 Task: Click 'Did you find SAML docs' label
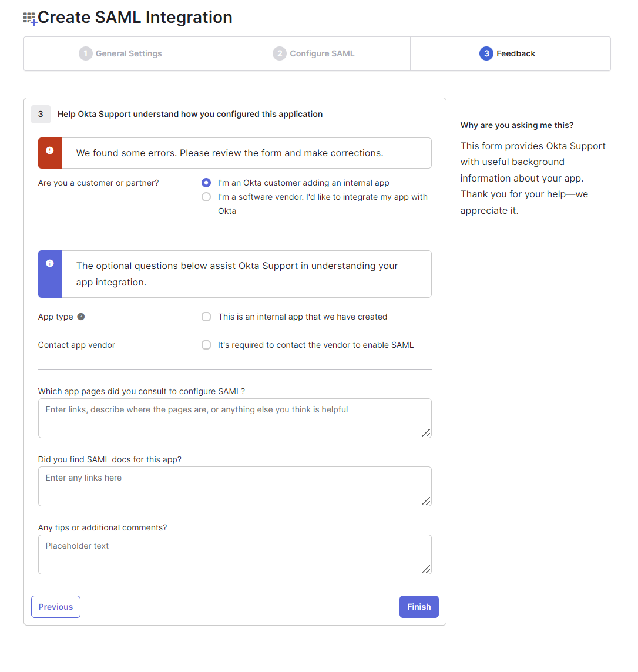pyautogui.click(x=110, y=459)
